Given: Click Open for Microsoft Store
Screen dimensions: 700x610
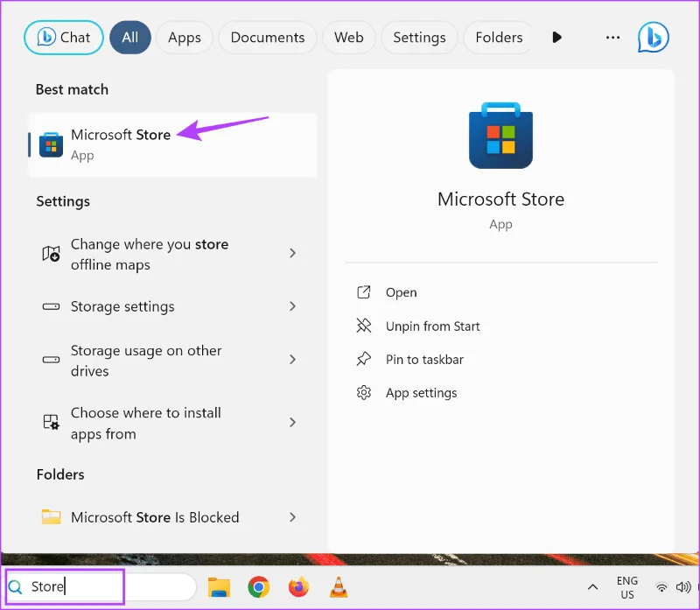Looking at the screenshot, I should (x=401, y=292).
